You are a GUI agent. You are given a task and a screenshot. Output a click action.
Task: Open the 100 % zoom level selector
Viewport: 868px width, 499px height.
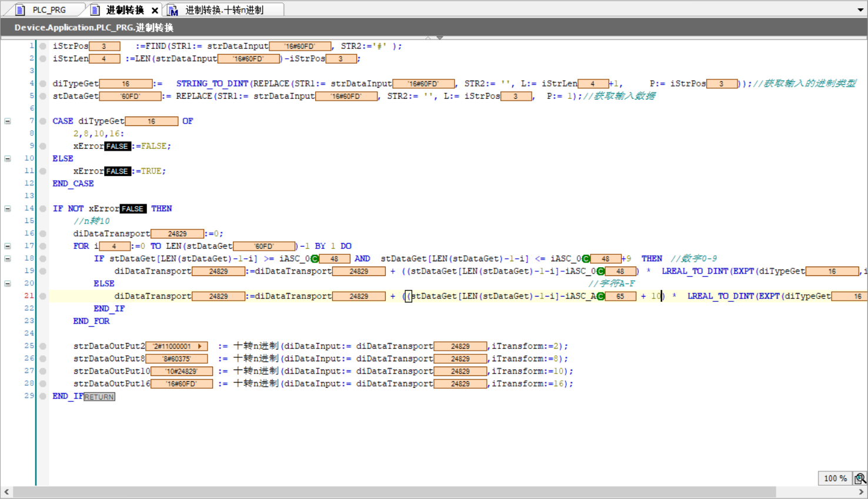click(x=835, y=478)
